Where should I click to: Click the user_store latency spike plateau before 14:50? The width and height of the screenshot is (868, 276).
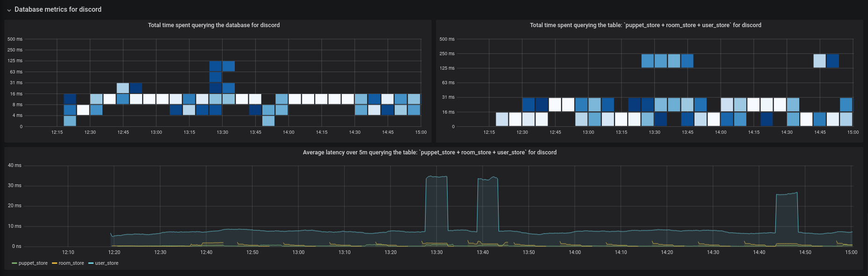(787, 194)
